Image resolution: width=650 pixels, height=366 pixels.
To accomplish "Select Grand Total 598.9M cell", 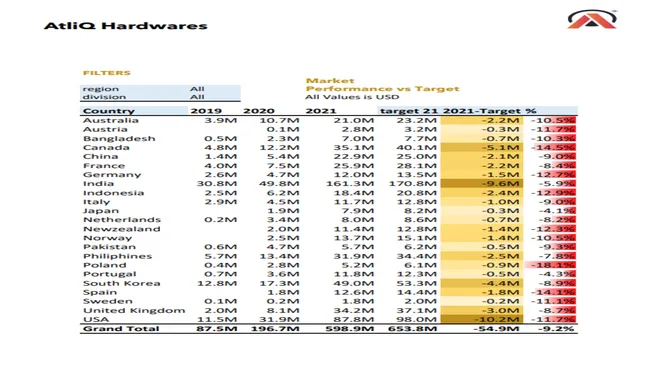I will click(350, 329).
